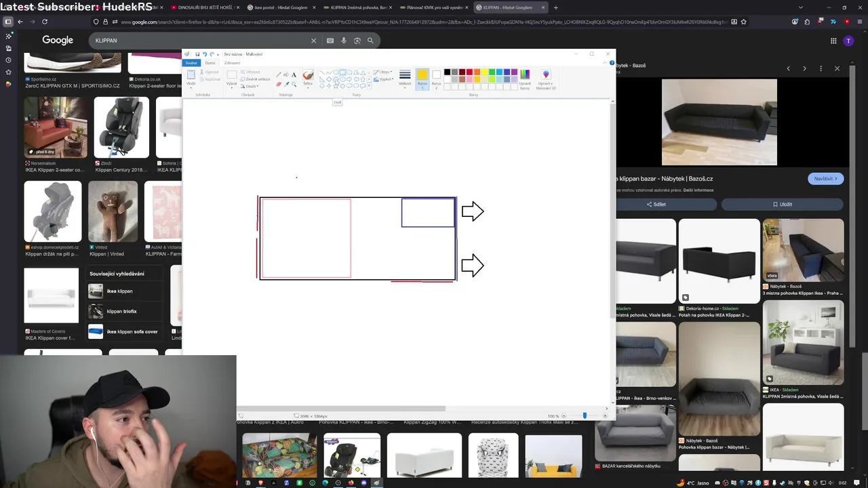This screenshot has height=488, width=868.
Task: Pick the red color swatch in Paint palette
Action: tap(469, 72)
